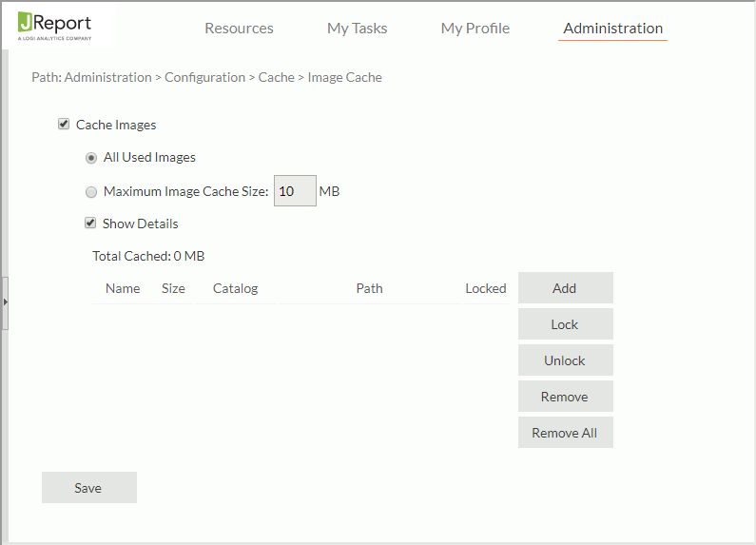Click the Path column header
Viewport: 756px width, 545px height.
coord(369,288)
